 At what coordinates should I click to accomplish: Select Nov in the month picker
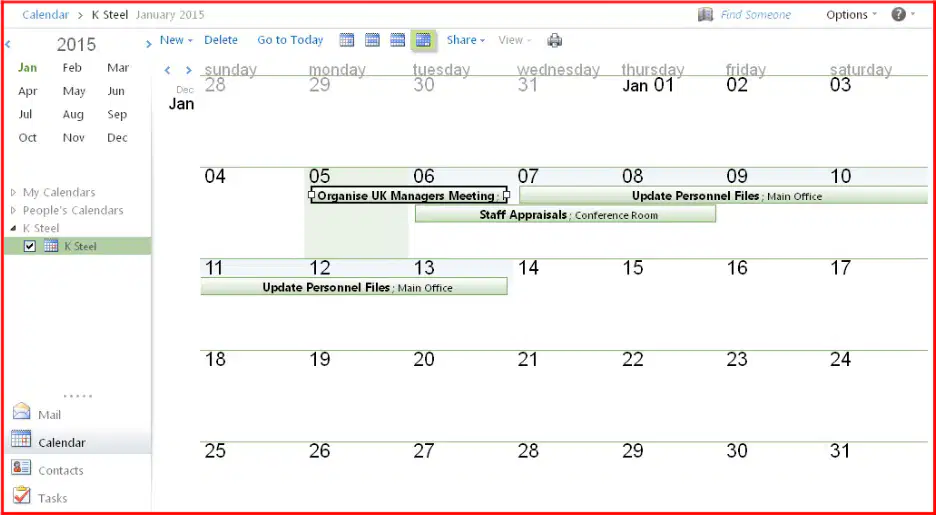tap(73, 137)
